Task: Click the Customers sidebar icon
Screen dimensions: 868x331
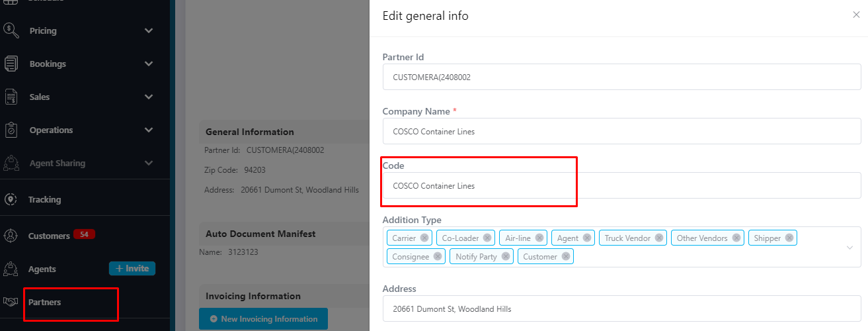Action: pyautogui.click(x=11, y=236)
